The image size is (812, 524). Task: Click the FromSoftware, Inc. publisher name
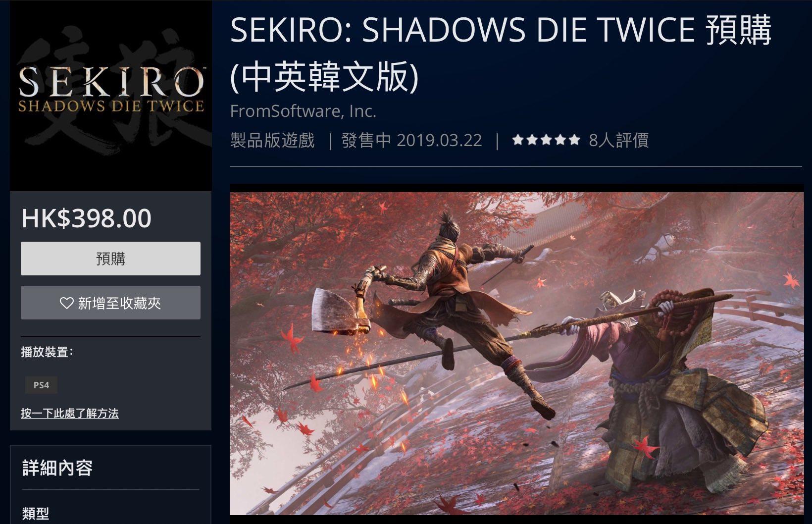pos(303,111)
